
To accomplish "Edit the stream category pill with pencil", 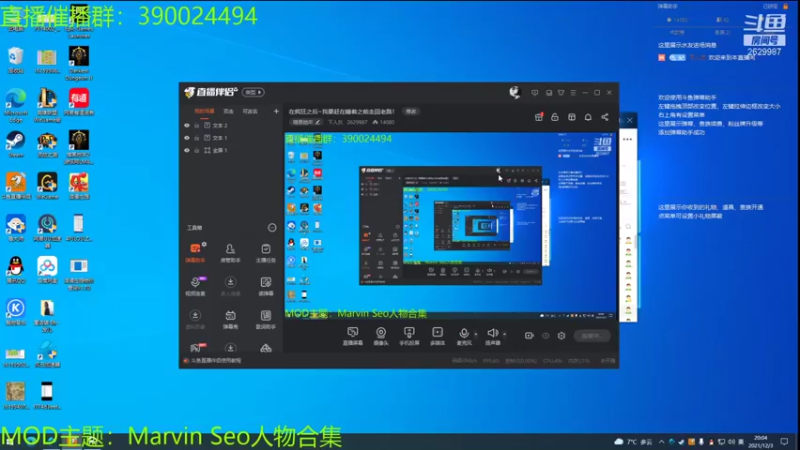I will pyautogui.click(x=306, y=122).
